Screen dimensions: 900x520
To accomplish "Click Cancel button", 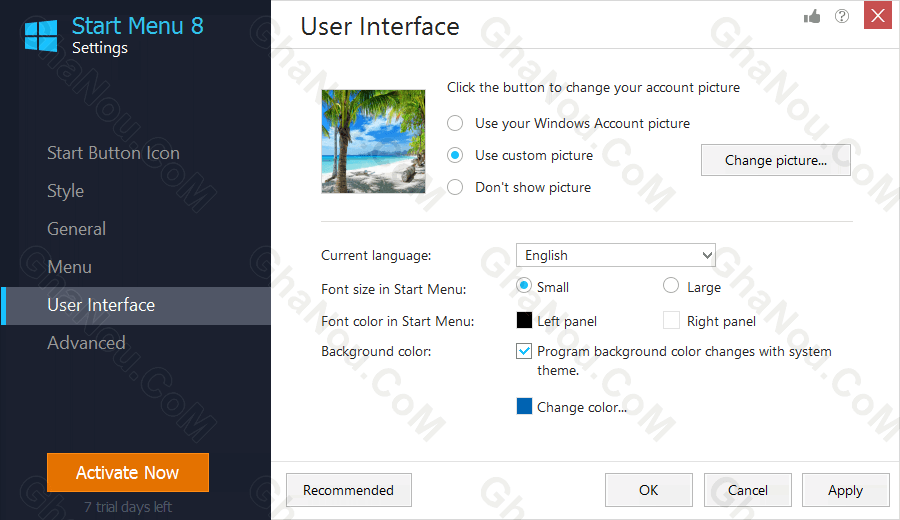I will click(x=747, y=490).
